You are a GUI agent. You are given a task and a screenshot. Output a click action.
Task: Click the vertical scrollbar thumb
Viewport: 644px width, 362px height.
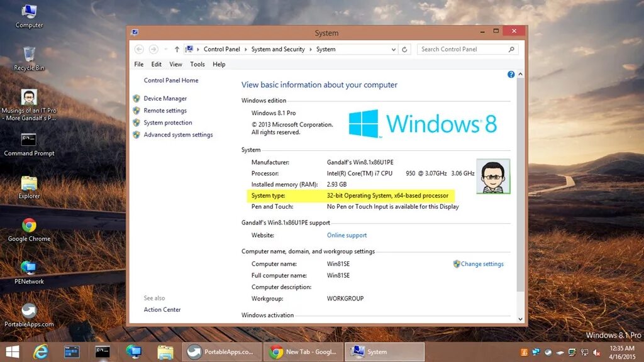point(520,185)
